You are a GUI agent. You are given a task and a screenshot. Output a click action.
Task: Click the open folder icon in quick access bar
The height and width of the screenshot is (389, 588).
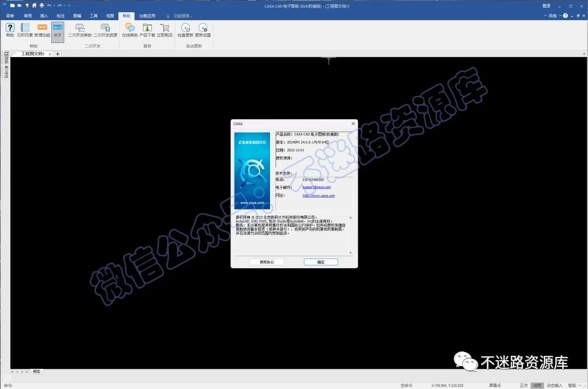point(19,5)
